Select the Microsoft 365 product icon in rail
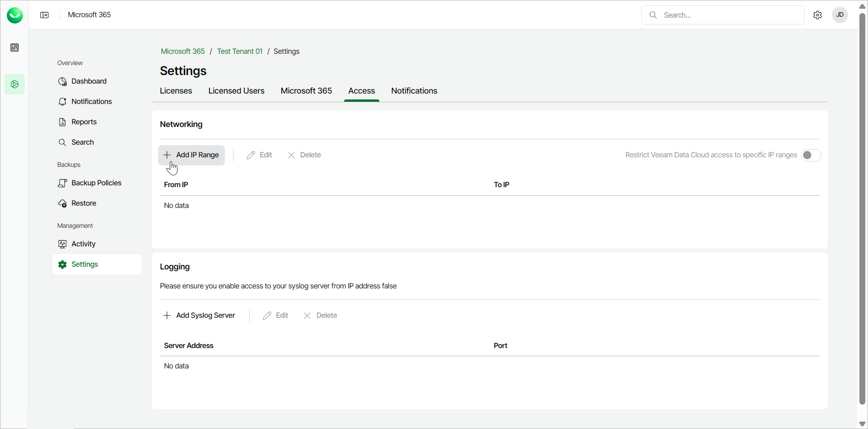This screenshot has height=429, width=868. coord(14,85)
